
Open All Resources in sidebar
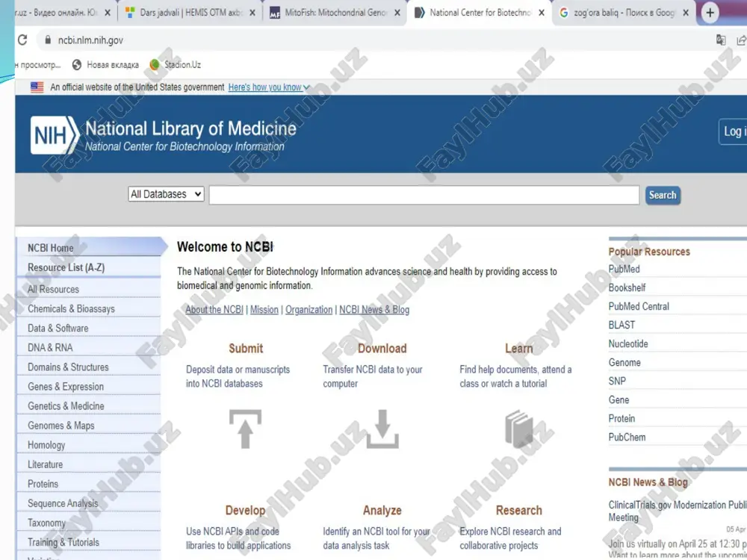pos(88,289)
